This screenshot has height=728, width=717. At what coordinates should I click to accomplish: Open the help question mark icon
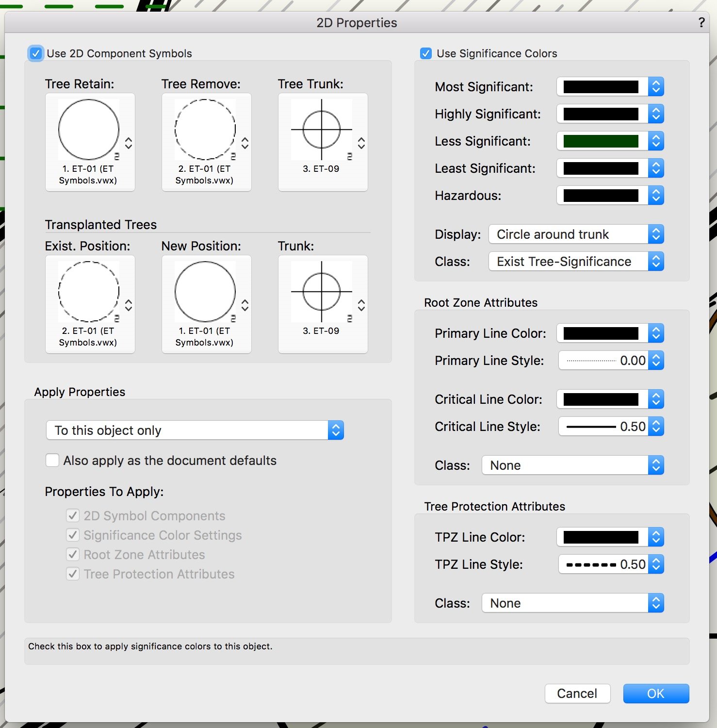(x=701, y=22)
